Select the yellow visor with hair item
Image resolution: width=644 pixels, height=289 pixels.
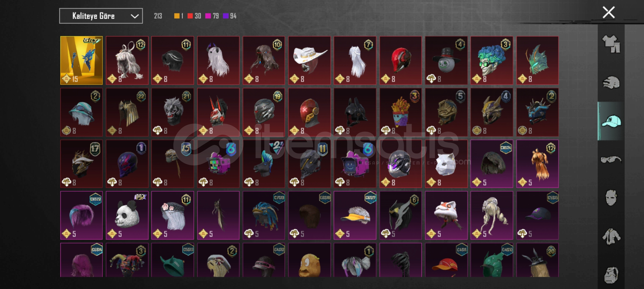tap(355, 215)
